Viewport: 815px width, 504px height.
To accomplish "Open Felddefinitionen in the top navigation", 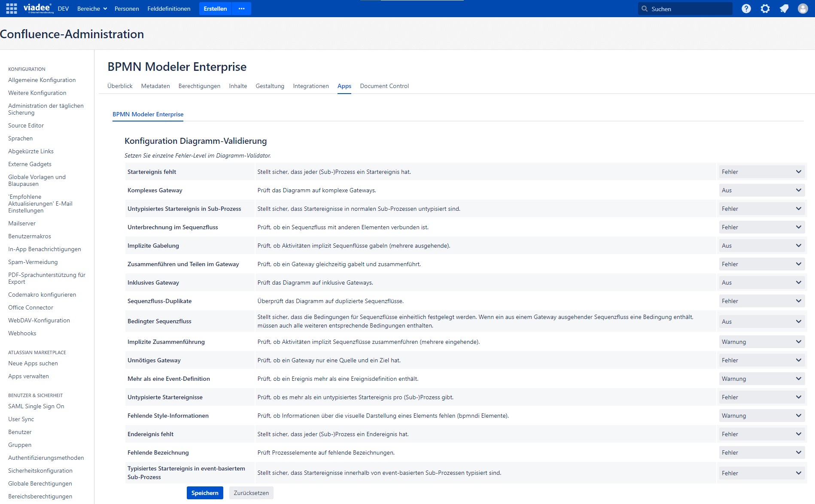I will pos(169,9).
